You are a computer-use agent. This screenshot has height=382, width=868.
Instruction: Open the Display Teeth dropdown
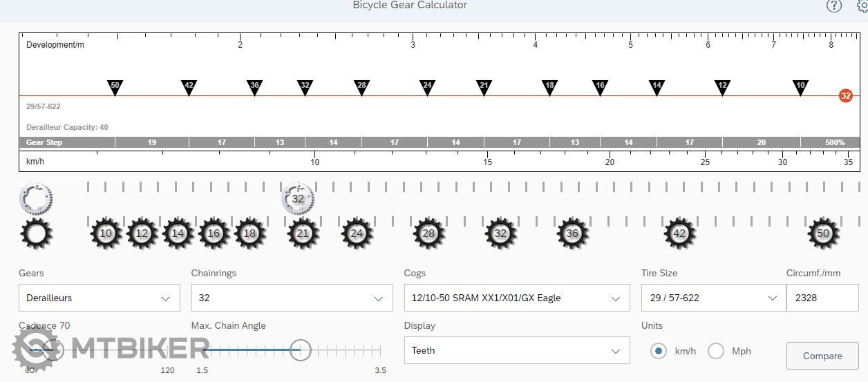click(x=516, y=351)
